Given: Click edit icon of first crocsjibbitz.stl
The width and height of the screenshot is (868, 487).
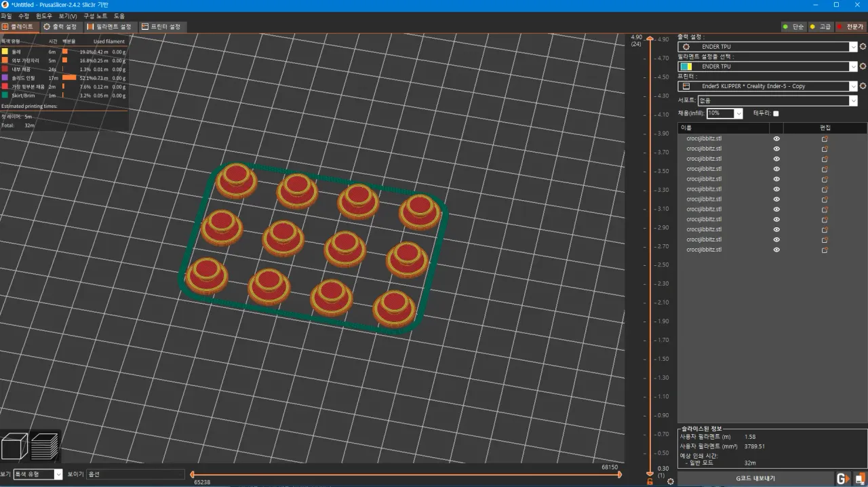Looking at the screenshot, I should point(825,138).
